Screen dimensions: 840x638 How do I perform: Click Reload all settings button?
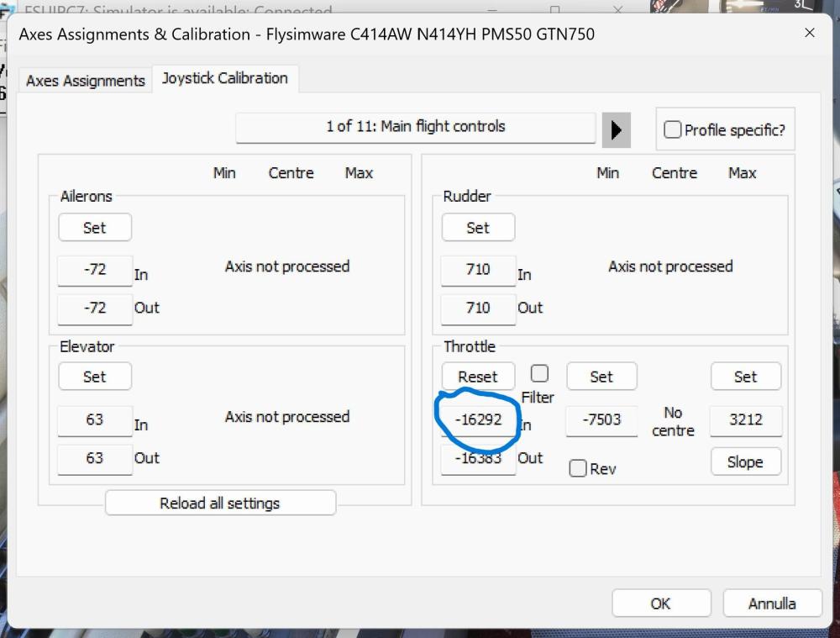click(220, 504)
